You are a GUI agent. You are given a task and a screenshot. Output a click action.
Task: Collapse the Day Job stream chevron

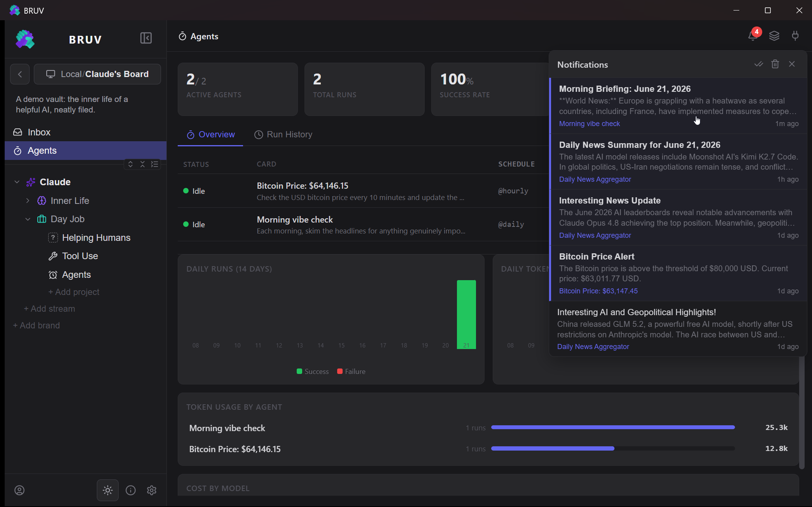click(x=28, y=219)
